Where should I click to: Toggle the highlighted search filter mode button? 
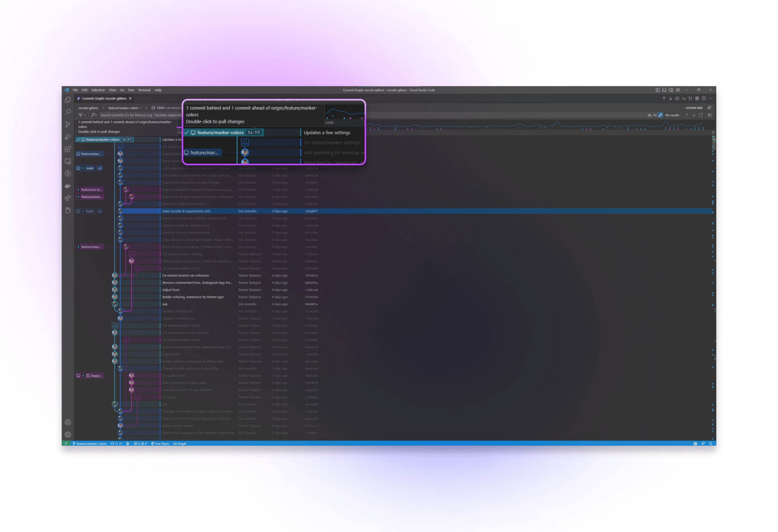coord(660,115)
